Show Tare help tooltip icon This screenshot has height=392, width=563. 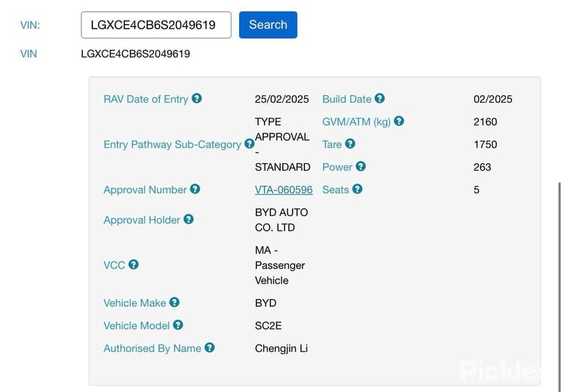[x=350, y=144]
